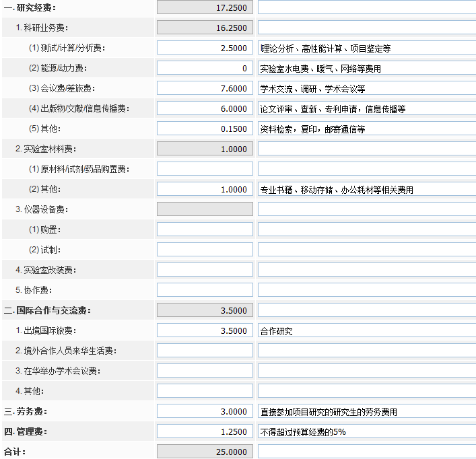Click the (3)会议费/差旅费 row label
This screenshot has height=459, width=476.
62,88
